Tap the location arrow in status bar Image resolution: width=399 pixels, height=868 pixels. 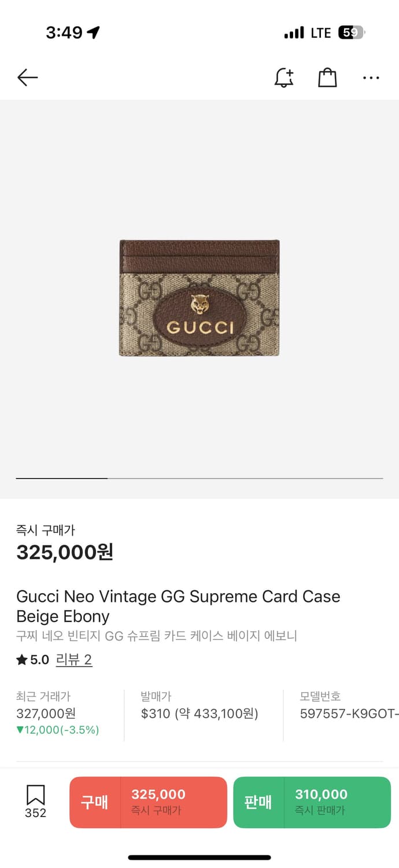coord(93,32)
